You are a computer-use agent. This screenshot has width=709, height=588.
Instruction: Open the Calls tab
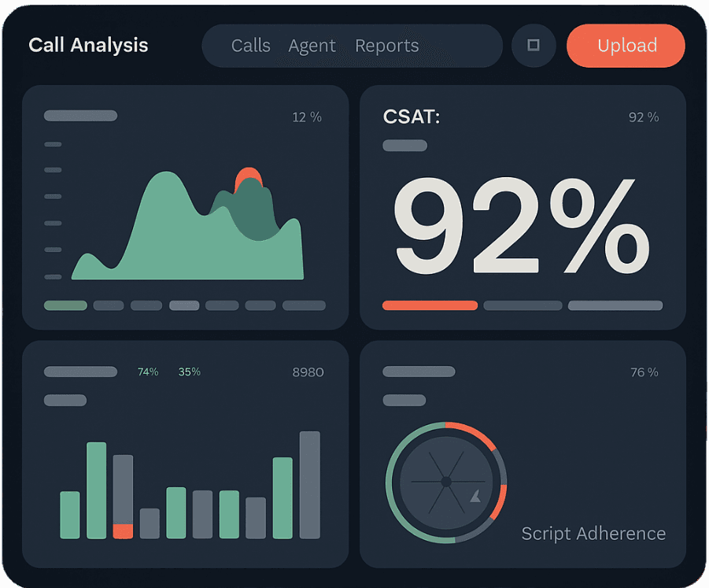[x=251, y=46]
